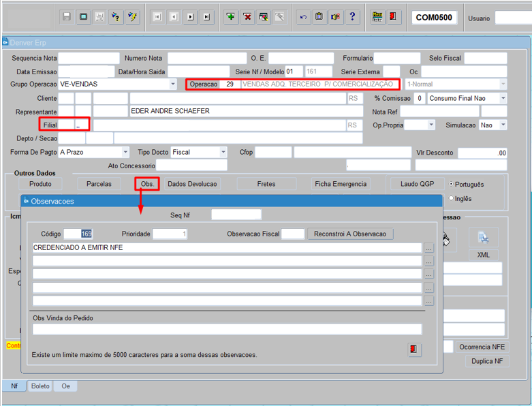Open the Consumo Final Nao dropdown
Image resolution: width=532 pixels, height=406 pixels.
[503, 98]
